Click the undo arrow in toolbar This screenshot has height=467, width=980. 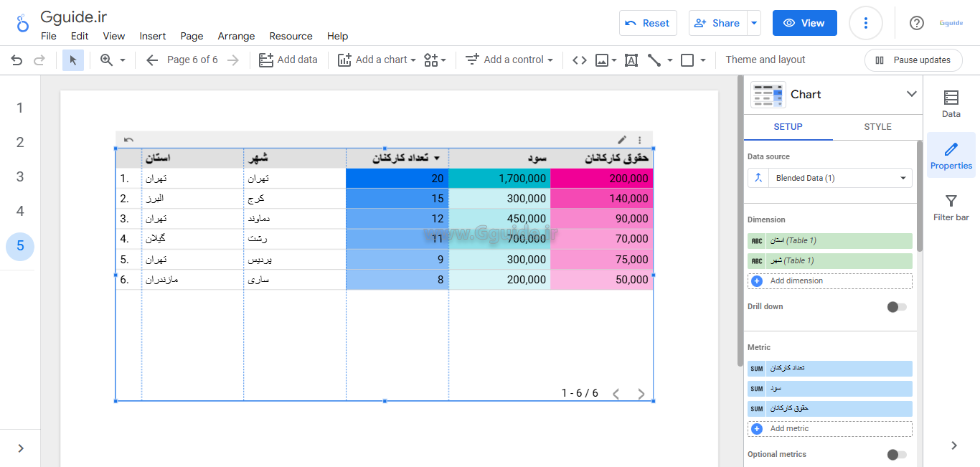[17, 60]
